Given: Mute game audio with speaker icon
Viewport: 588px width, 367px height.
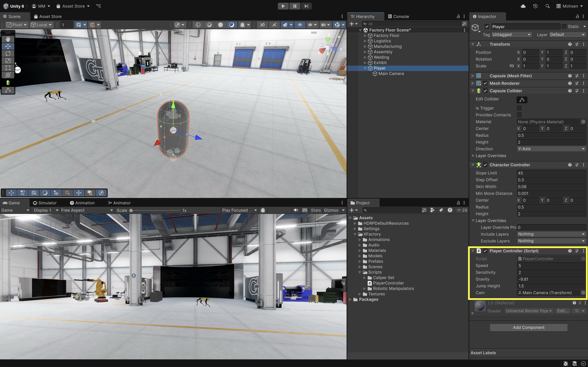Looking at the screenshot, I should (x=296, y=210).
